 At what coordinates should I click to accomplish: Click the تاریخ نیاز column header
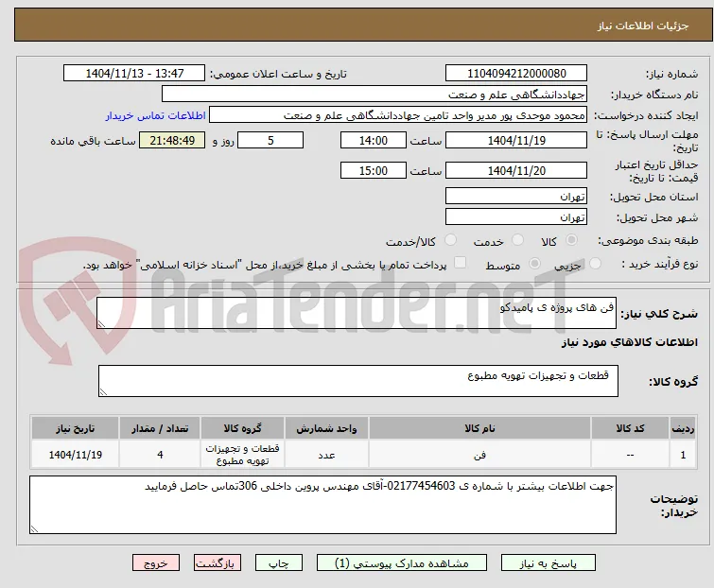click(75, 428)
